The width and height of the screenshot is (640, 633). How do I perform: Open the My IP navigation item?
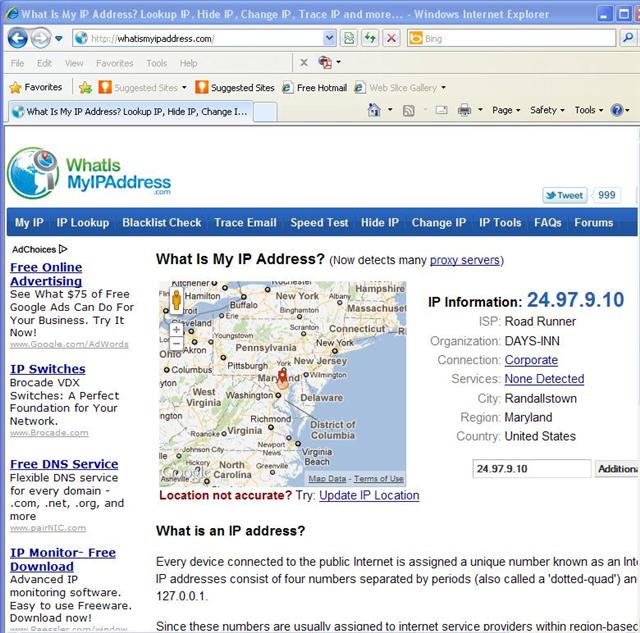pyautogui.click(x=29, y=222)
